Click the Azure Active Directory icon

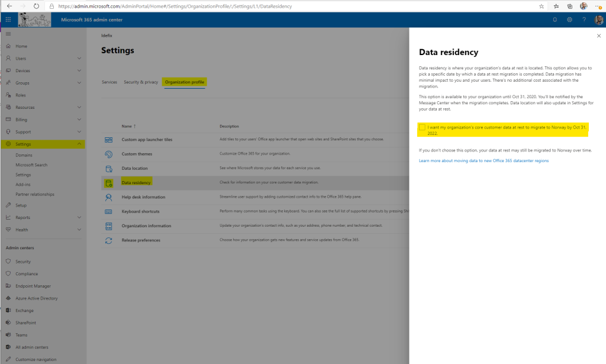click(8, 298)
